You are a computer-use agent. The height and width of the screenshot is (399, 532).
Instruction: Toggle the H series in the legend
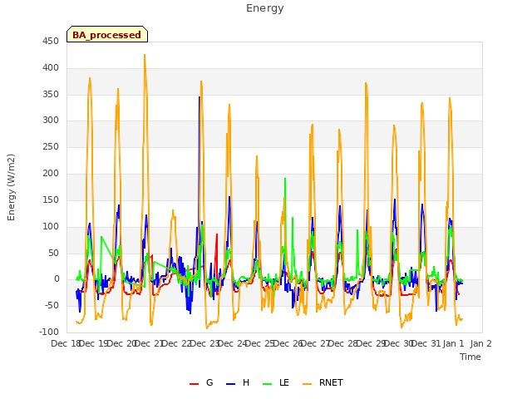238,382
